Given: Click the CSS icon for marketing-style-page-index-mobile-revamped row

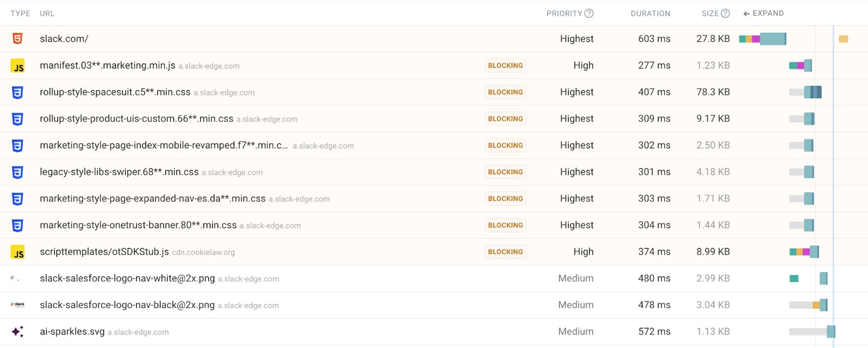Looking at the screenshot, I should 17,145.
